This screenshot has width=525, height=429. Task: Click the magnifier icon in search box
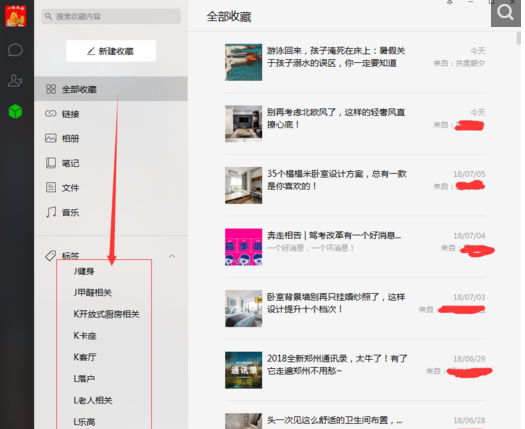click(x=49, y=16)
